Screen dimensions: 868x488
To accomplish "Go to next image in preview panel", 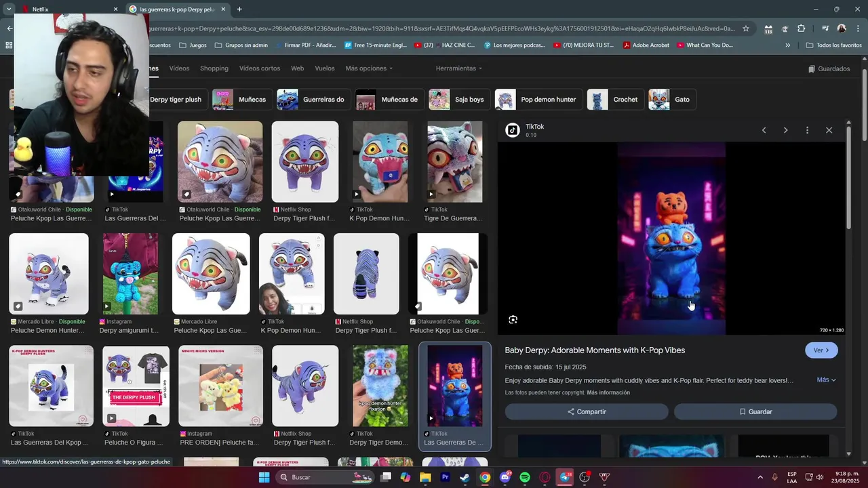I will pos(785,130).
